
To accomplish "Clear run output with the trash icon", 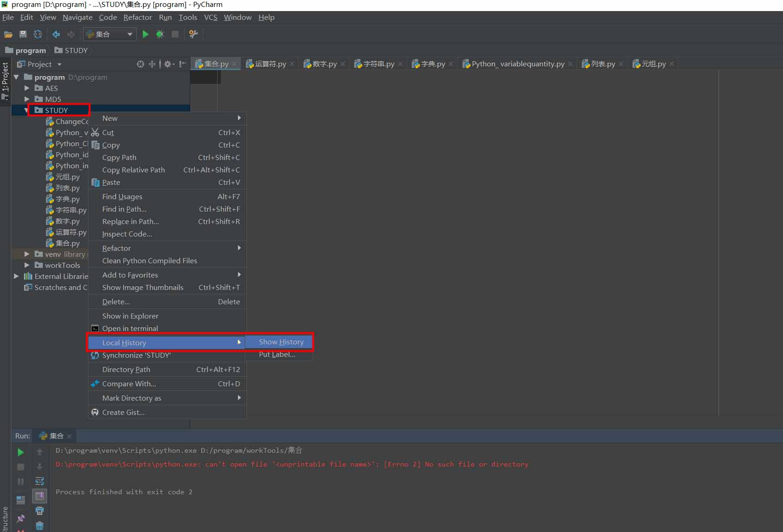I will 40,526.
